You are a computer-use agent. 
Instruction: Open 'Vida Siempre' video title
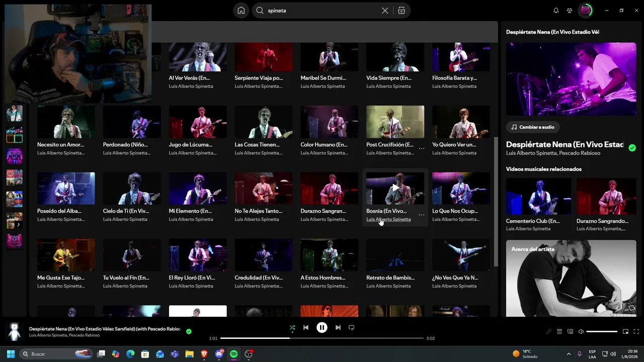click(389, 78)
